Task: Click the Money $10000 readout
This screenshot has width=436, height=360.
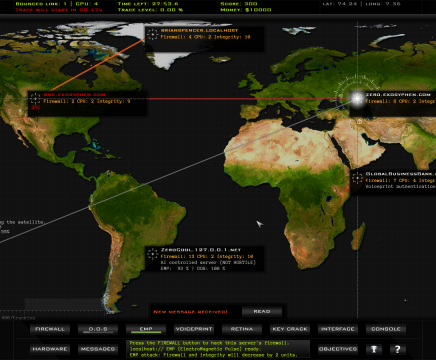Action: tap(246, 10)
